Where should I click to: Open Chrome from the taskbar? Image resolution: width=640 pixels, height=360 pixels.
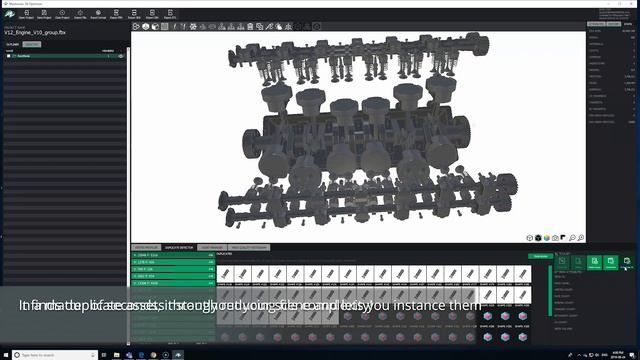pyautogui.click(x=153, y=355)
